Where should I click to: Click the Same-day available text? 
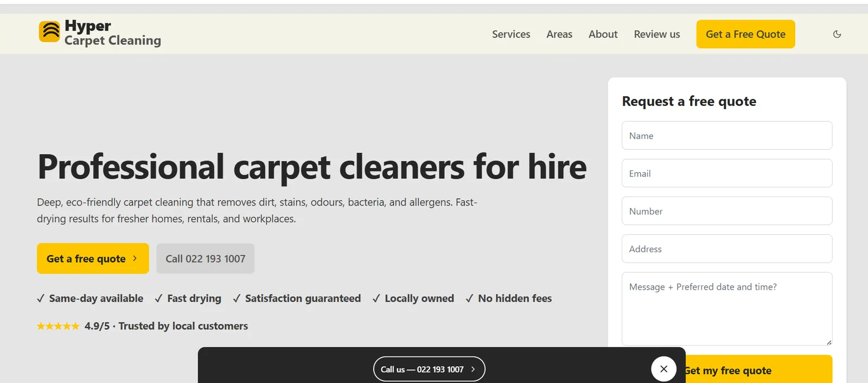coord(96,298)
